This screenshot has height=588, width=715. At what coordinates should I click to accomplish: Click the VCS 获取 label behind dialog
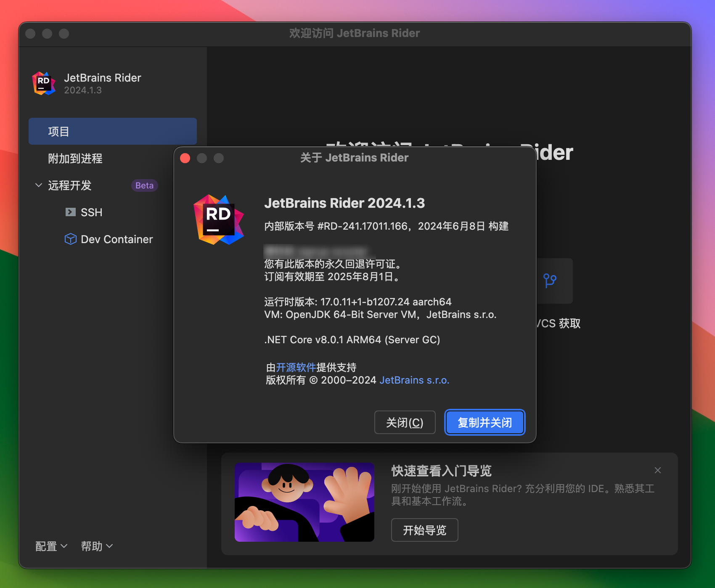559,323
